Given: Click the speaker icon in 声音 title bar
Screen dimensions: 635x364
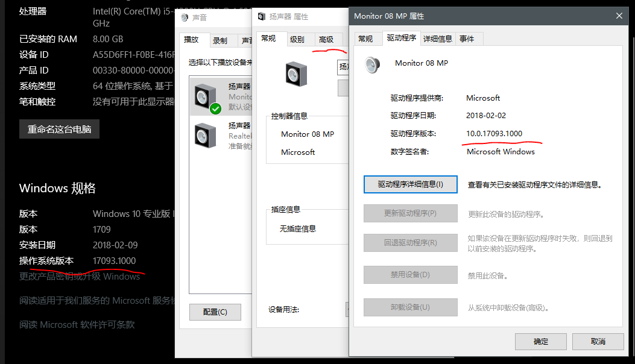Looking at the screenshot, I should (184, 18).
